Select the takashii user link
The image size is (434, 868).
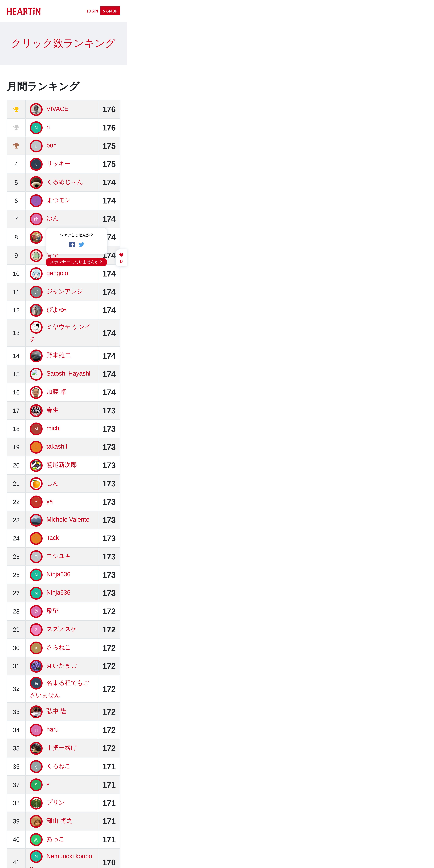[57, 447]
